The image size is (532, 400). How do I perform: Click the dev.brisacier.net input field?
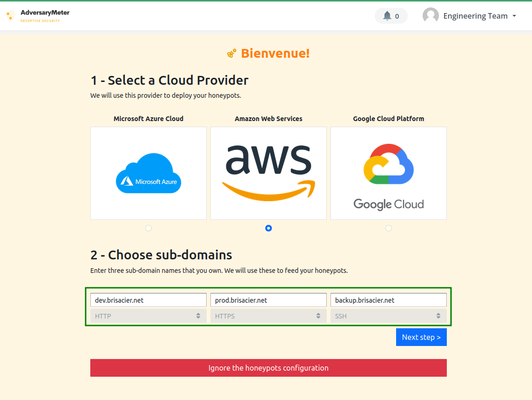point(148,300)
